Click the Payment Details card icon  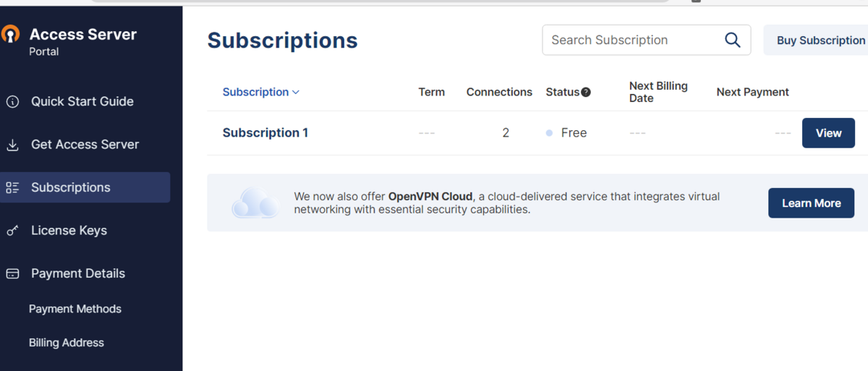tap(12, 273)
